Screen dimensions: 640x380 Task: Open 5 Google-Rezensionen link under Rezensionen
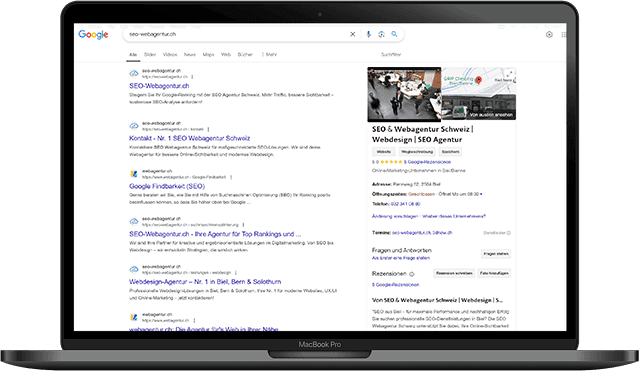coord(395,285)
